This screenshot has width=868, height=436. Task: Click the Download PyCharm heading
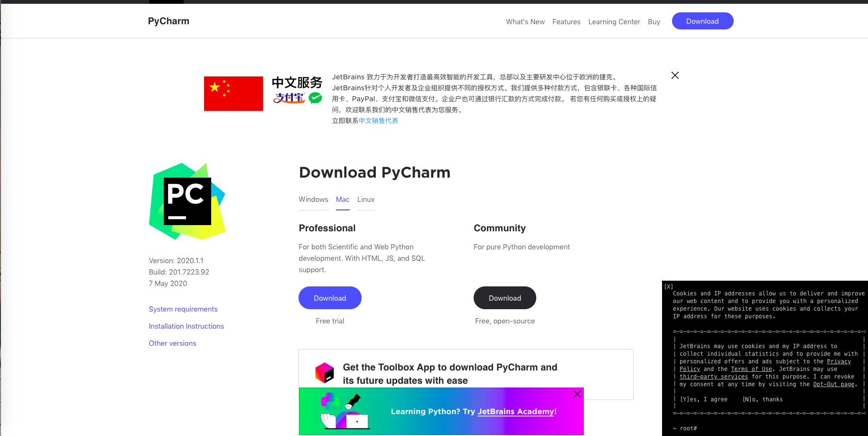374,172
